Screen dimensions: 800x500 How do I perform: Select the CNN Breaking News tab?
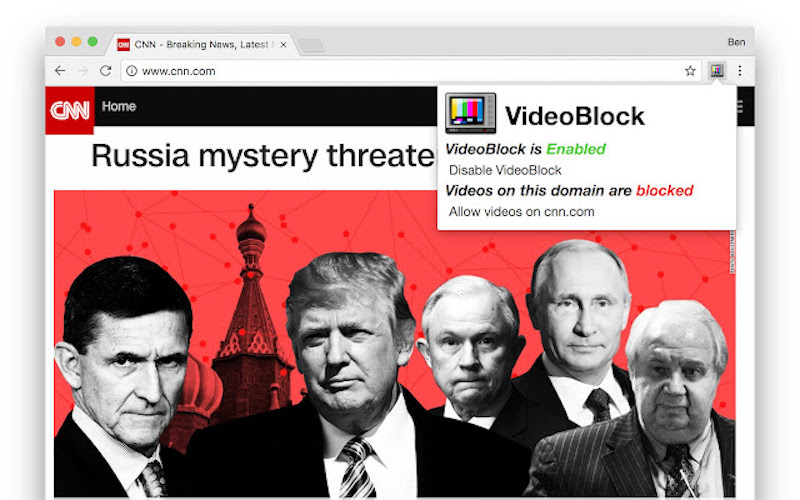(196, 45)
